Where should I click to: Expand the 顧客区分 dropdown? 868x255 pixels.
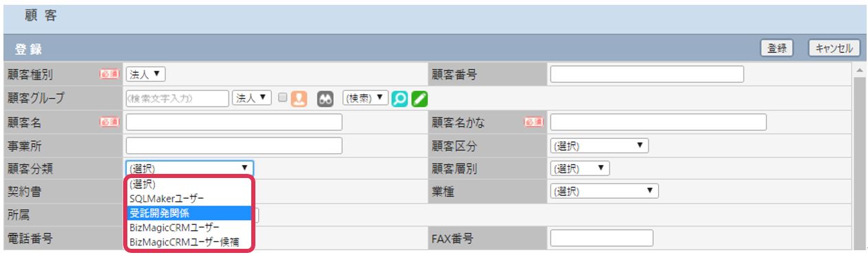click(x=599, y=146)
